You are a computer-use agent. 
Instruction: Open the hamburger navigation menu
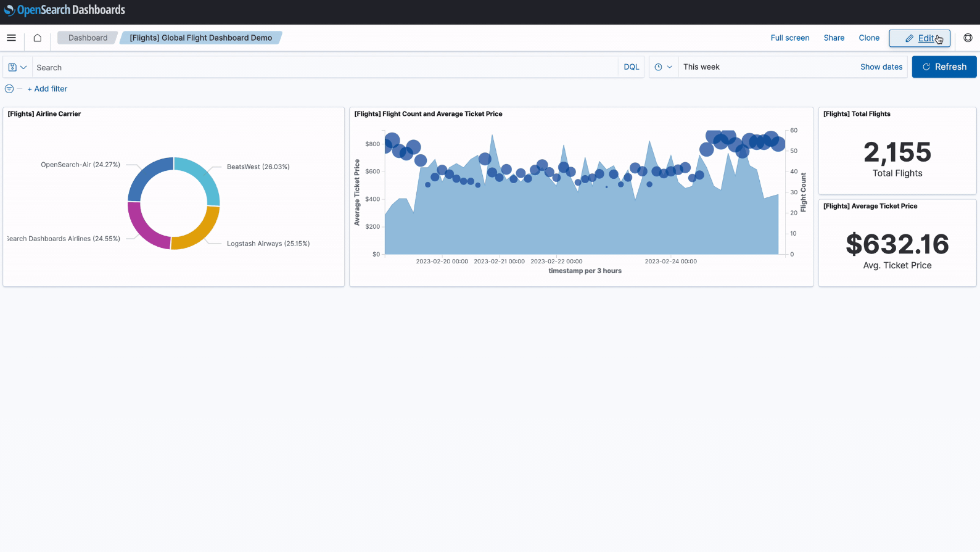click(x=11, y=38)
